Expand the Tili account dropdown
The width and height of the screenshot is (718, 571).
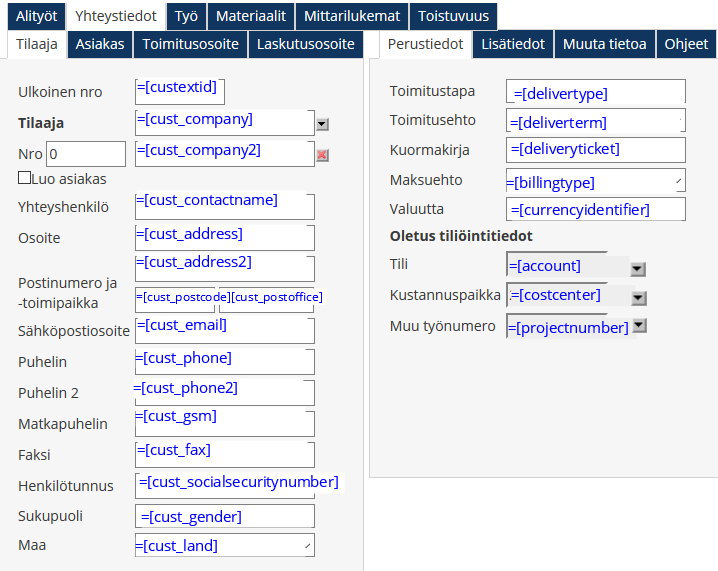pos(638,268)
